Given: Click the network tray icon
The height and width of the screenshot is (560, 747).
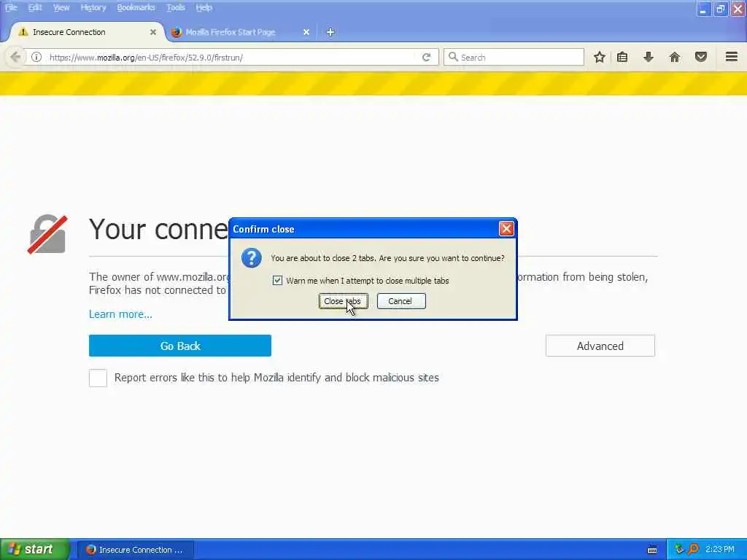Looking at the screenshot, I should [x=679, y=550].
